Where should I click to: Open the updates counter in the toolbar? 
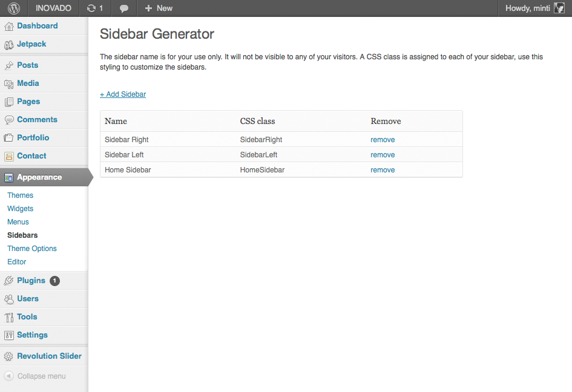(96, 8)
